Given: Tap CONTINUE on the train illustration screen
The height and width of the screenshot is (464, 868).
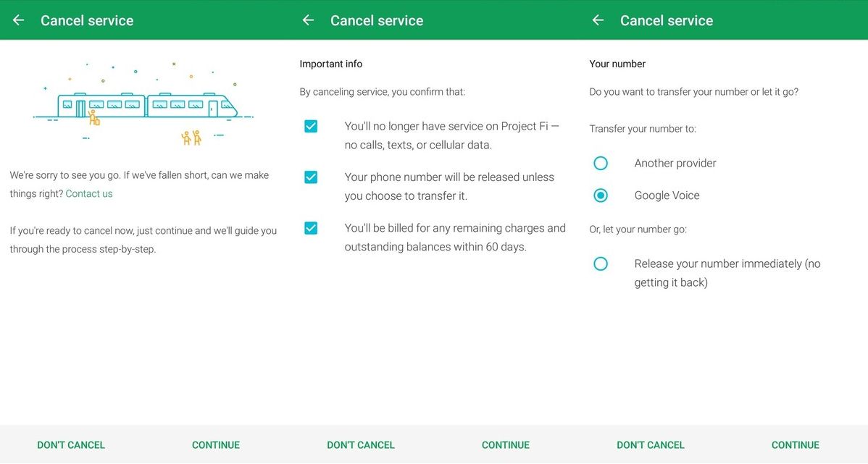Looking at the screenshot, I should point(216,445).
